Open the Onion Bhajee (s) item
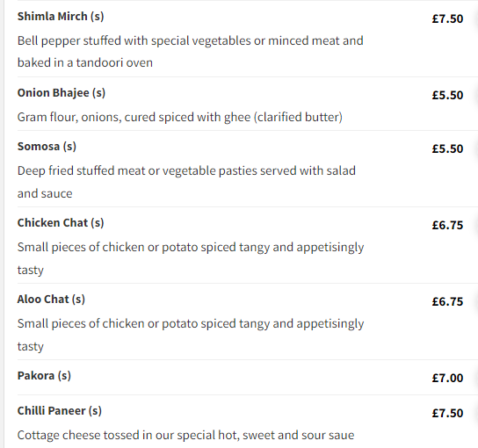The width and height of the screenshot is (478, 448). (62, 93)
